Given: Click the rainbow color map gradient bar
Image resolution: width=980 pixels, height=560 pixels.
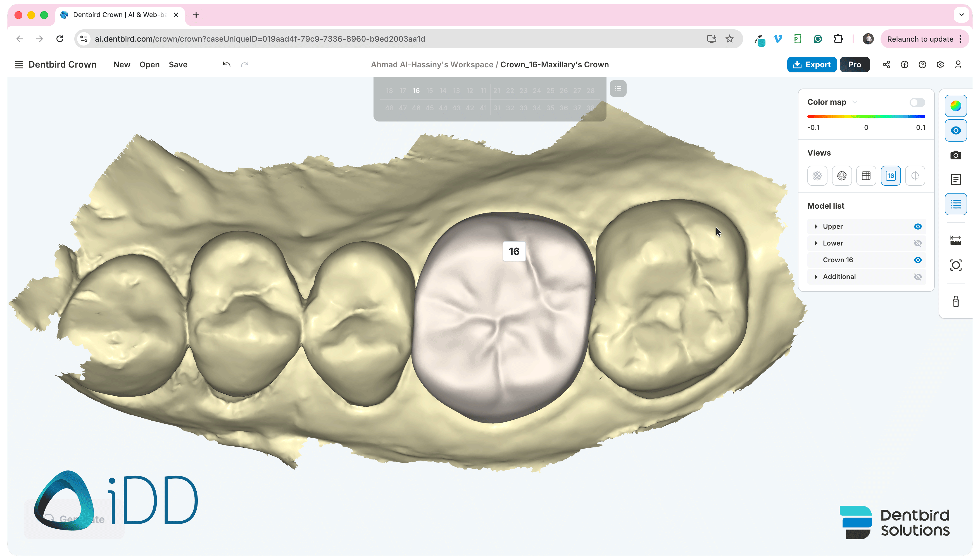Looking at the screenshot, I should 866,116.
